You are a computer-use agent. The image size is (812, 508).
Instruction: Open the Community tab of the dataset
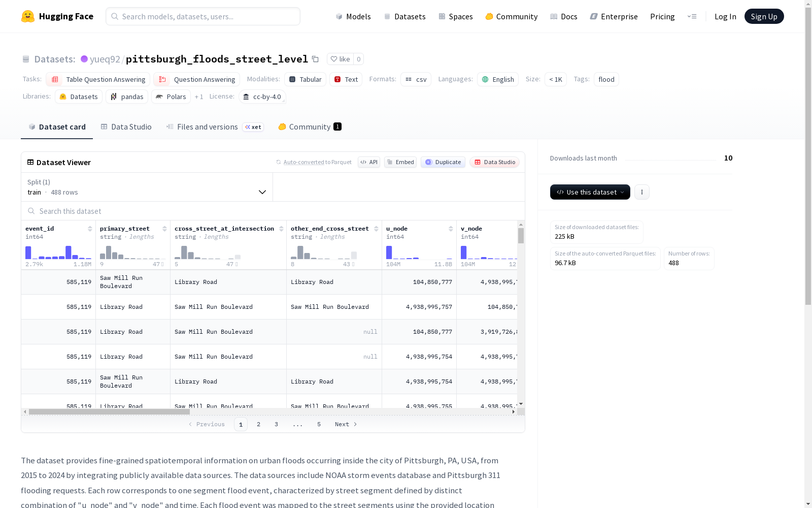[x=310, y=127]
